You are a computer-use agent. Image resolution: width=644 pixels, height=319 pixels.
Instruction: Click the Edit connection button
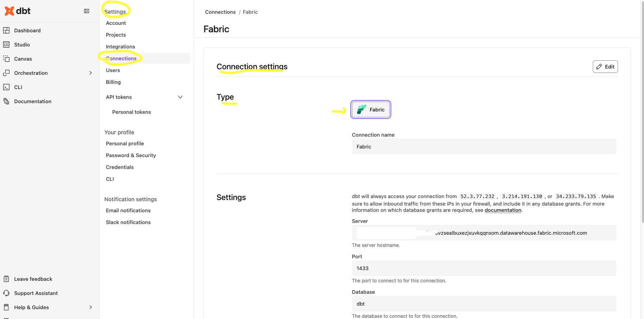click(605, 67)
